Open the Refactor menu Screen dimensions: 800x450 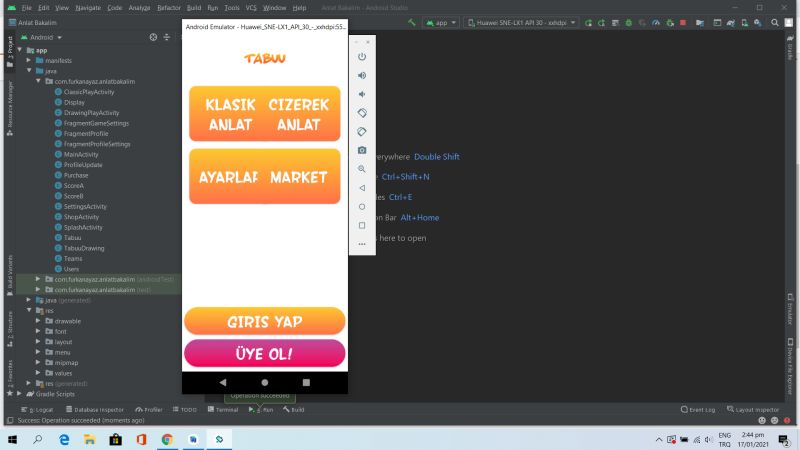coord(169,8)
